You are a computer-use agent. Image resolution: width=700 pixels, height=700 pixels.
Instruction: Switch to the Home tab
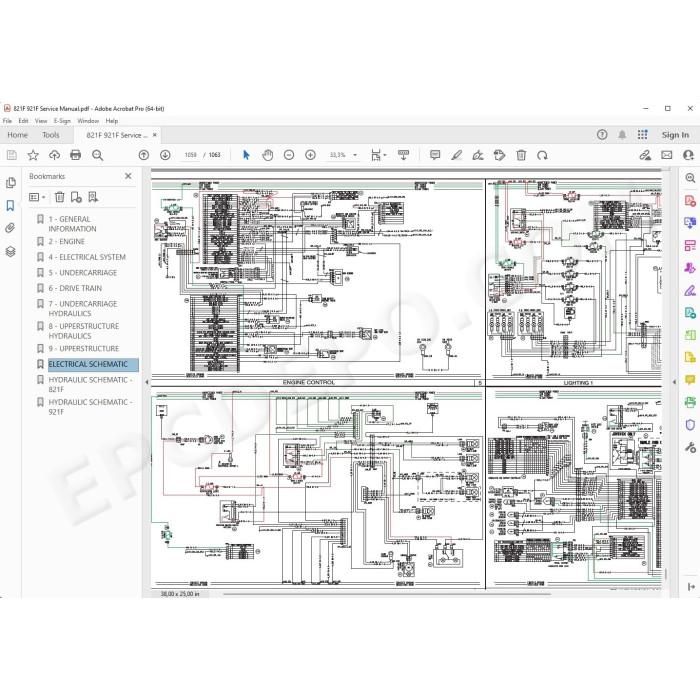17,135
